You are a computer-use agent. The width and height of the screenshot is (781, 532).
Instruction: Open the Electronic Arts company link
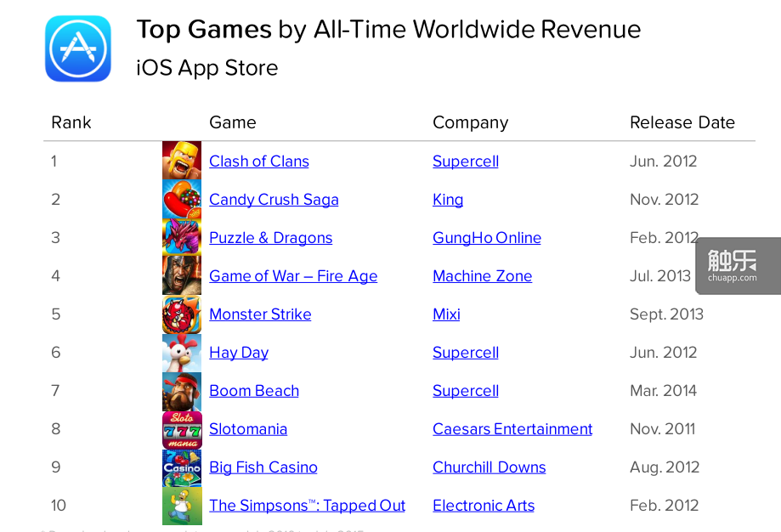pyautogui.click(x=484, y=506)
